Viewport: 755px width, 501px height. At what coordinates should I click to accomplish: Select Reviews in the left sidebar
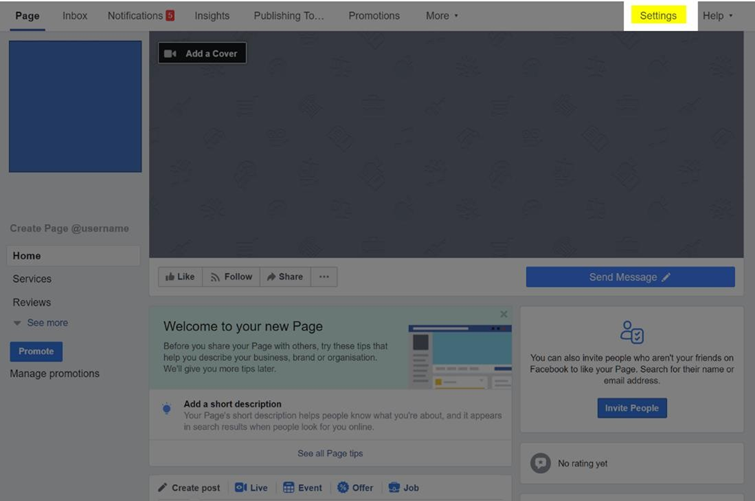tap(32, 303)
